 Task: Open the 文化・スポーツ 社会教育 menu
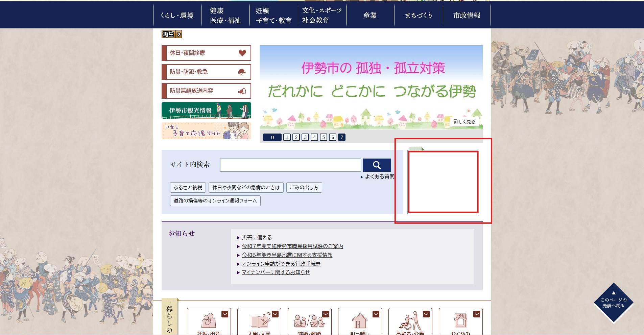point(322,15)
